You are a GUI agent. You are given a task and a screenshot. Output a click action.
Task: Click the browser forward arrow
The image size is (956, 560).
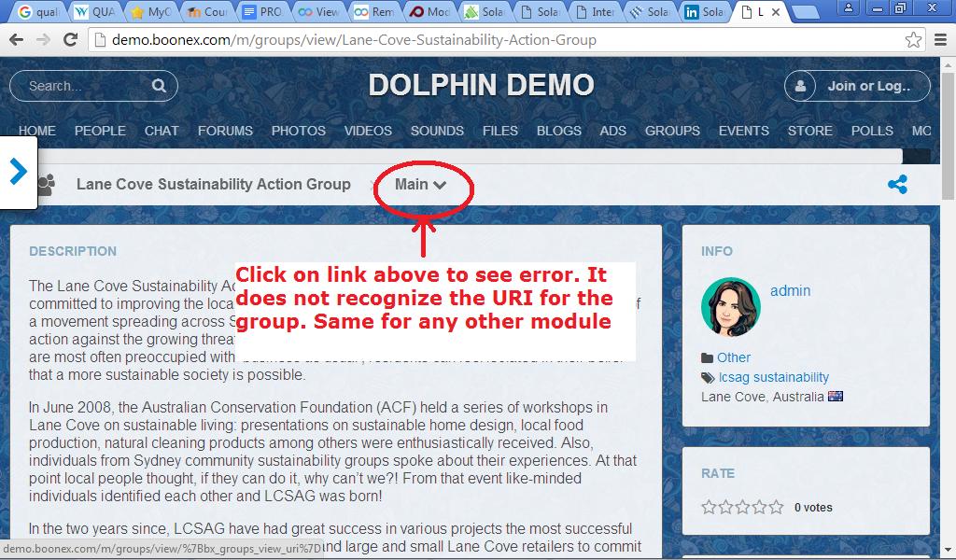pos(43,39)
